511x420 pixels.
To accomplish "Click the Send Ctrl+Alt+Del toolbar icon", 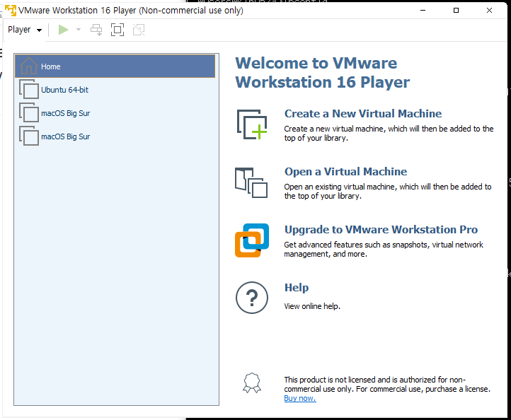I will point(96,30).
